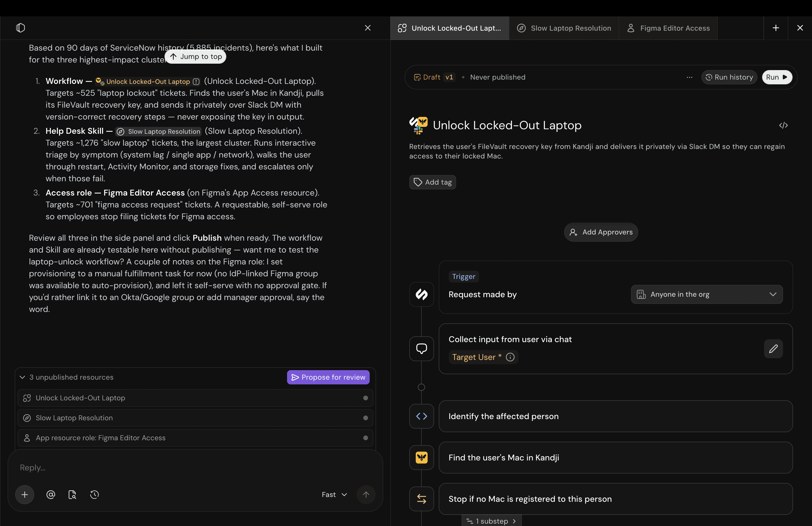Click the info icon next to Target User
This screenshot has width=812, height=526.
(510, 357)
